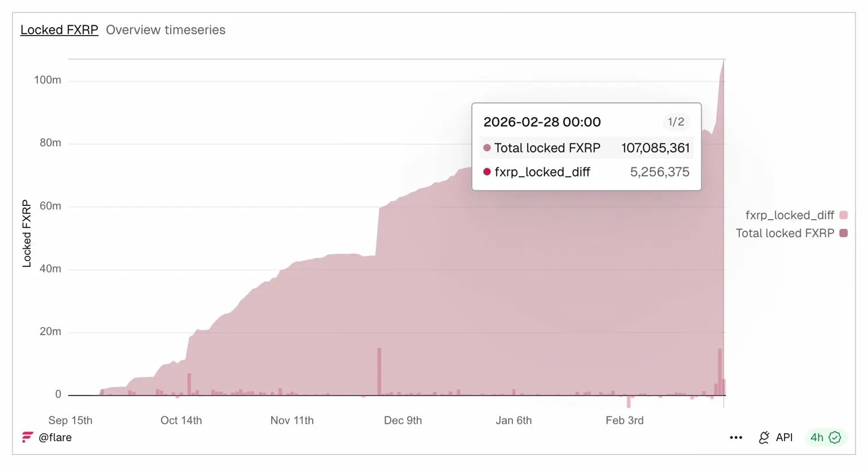
Task: Click the 100m y-axis label
Action: point(48,80)
